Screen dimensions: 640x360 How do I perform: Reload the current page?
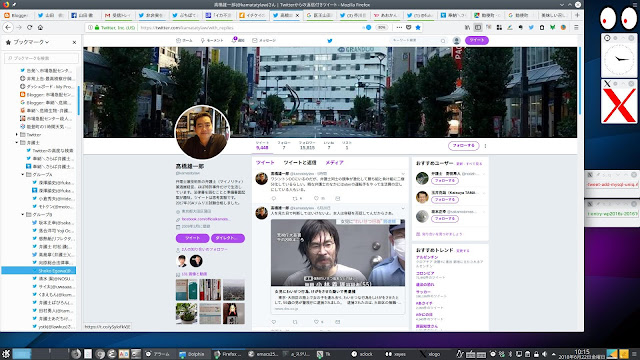point(29,27)
